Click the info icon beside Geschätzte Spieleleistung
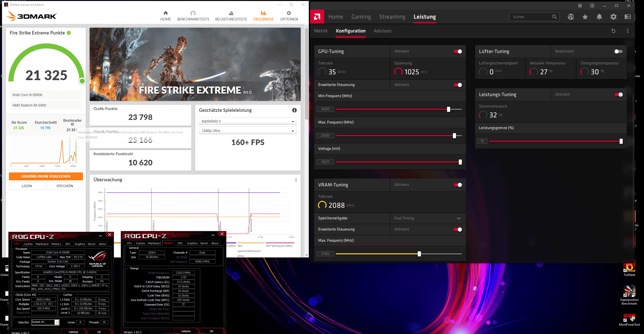 point(294,110)
